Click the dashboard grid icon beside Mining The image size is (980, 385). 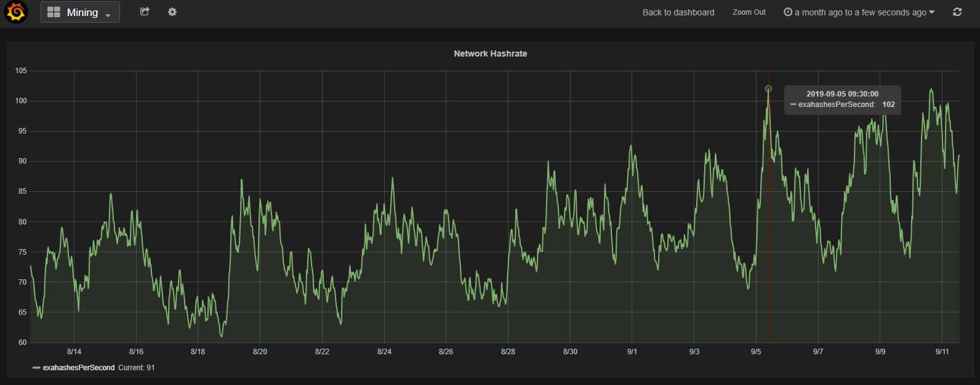[54, 12]
